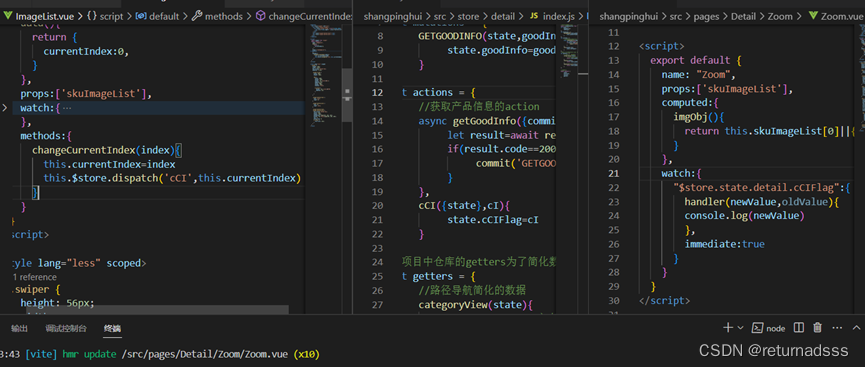Kill terminal using the trash icon
Viewport: 865px width, 367px height.
pyautogui.click(x=818, y=328)
